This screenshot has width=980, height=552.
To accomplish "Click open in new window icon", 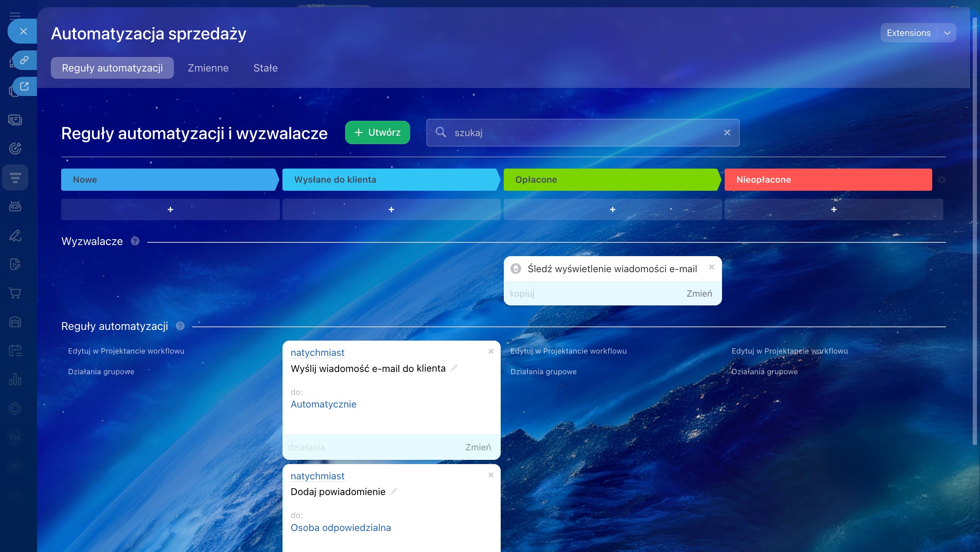I will click(24, 86).
